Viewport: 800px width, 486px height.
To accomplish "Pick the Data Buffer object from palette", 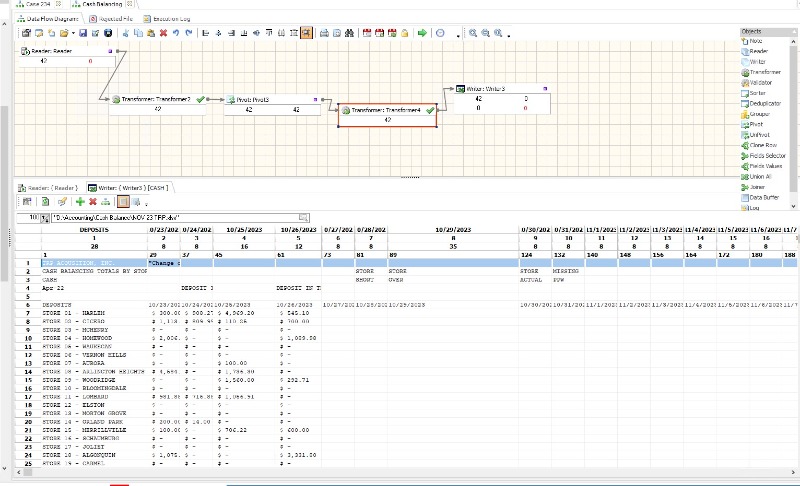I will (760, 198).
